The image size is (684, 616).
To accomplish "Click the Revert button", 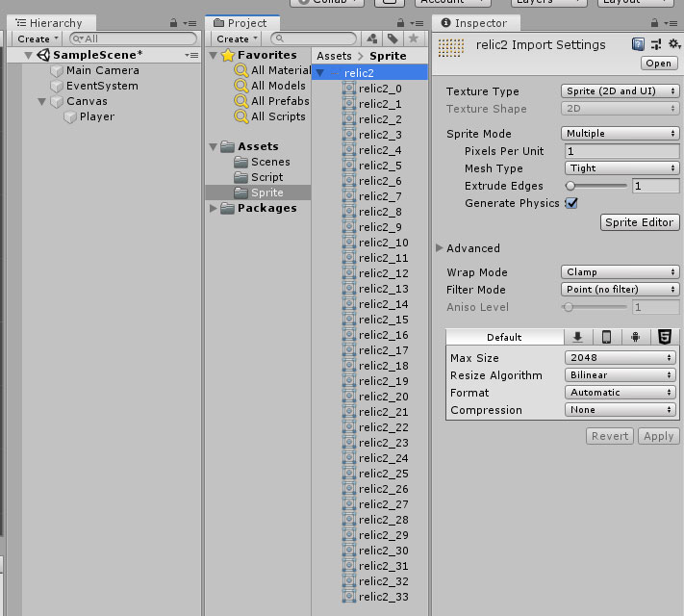I will [x=609, y=436].
